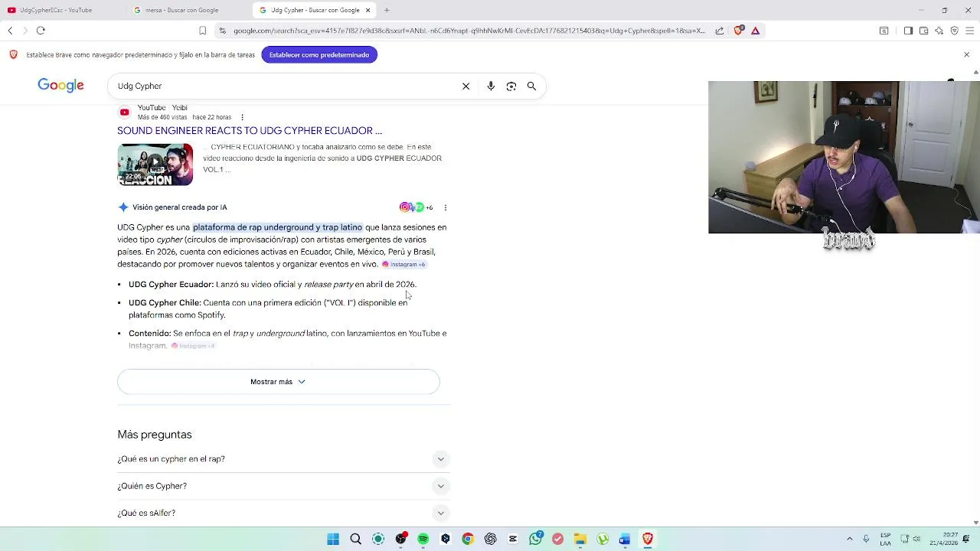Open Windows Start menu
The width and height of the screenshot is (980, 551).
(333, 540)
